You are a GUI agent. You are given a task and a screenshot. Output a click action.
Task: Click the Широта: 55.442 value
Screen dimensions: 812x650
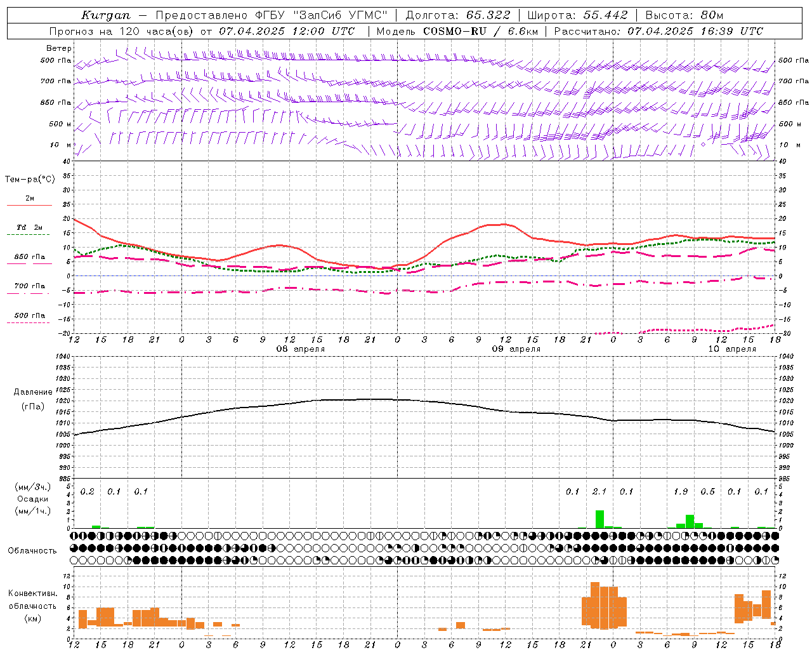pyautogui.click(x=578, y=15)
